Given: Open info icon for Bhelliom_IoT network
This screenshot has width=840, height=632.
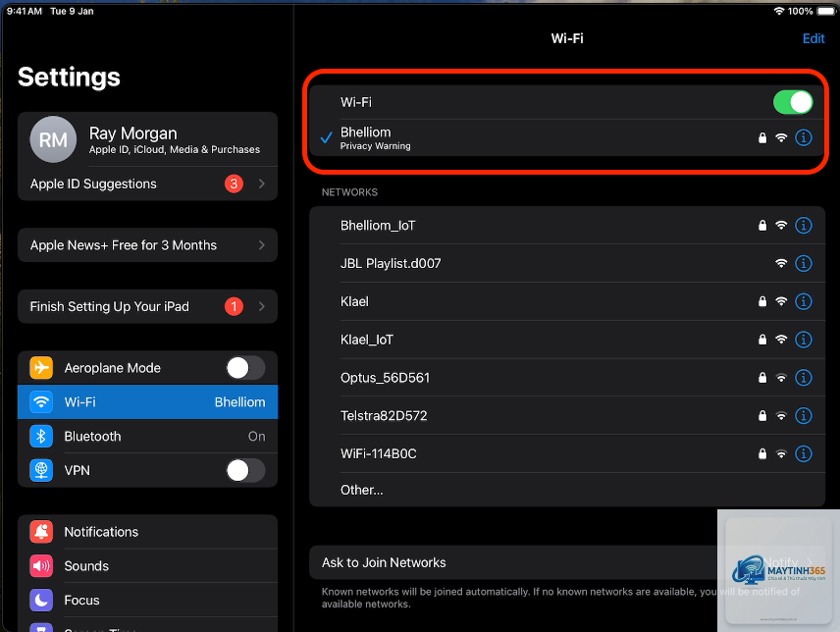Looking at the screenshot, I should click(x=803, y=226).
